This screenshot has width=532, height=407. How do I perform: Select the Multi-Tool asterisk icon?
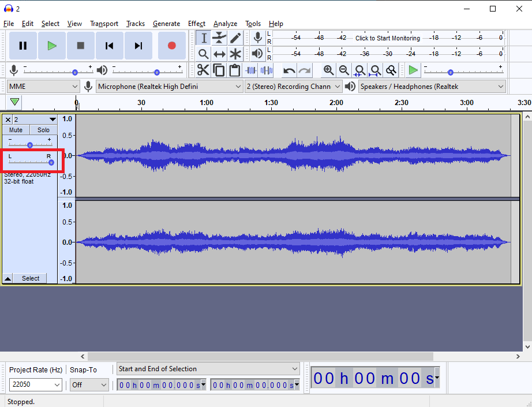(235, 54)
